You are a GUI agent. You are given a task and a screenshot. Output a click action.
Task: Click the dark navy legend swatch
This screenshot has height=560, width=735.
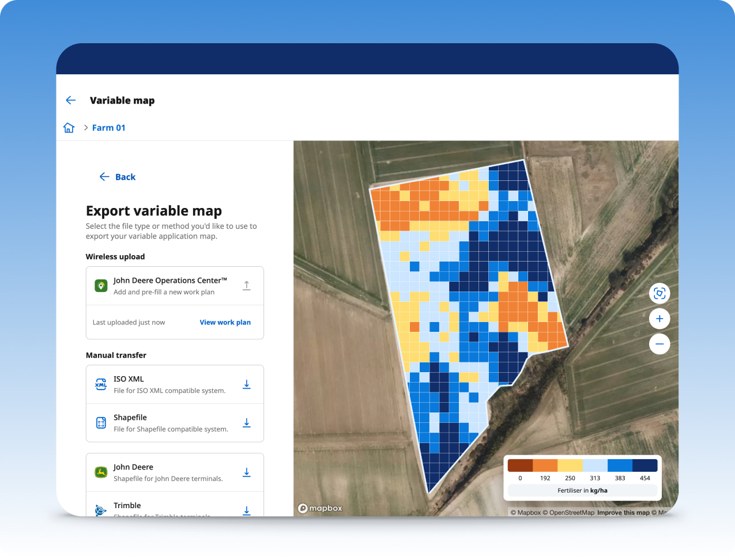click(645, 466)
